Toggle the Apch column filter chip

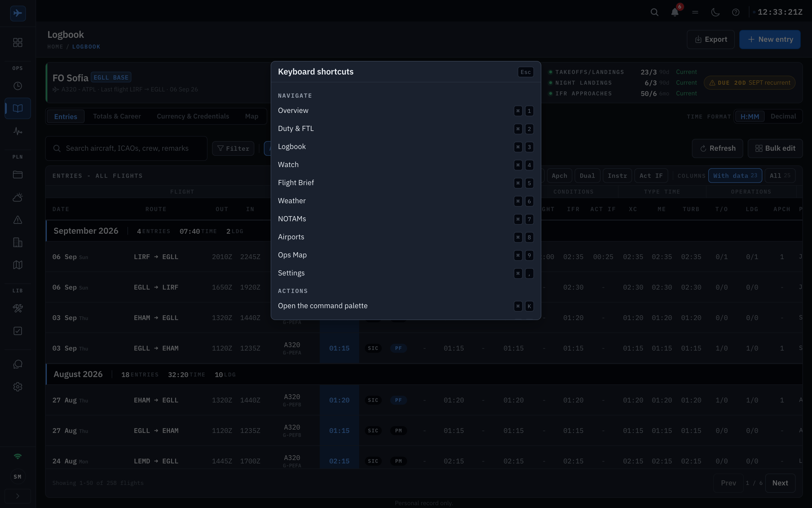(559, 176)
